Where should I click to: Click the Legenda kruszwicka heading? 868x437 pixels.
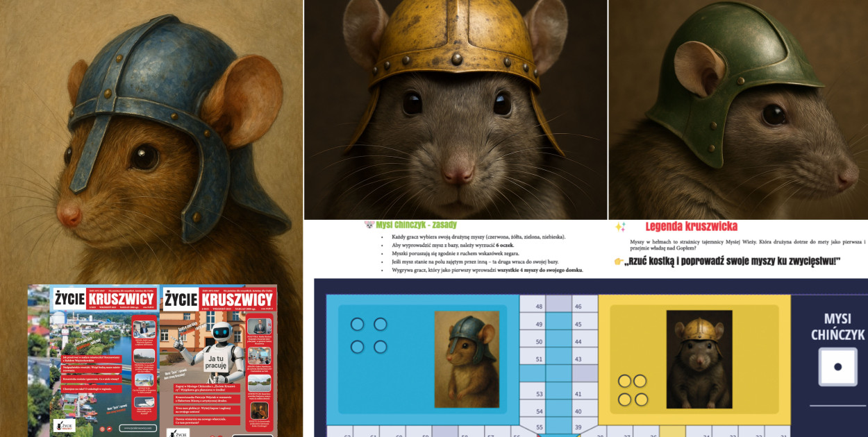coord(691,226)
